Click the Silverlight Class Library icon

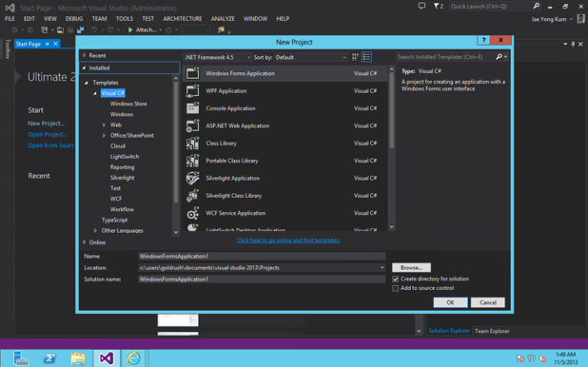[x=193, y=196]
